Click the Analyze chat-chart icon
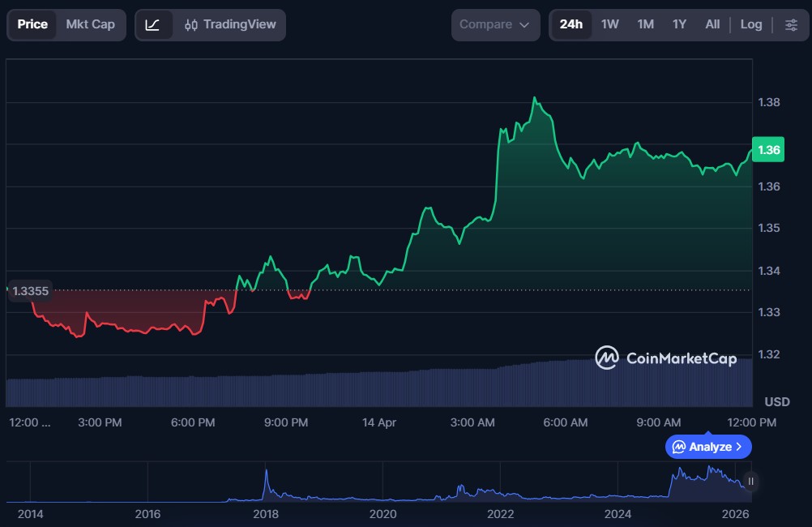Image resolution: width=812 pixels, height=527 pixels. pos(679,447)
